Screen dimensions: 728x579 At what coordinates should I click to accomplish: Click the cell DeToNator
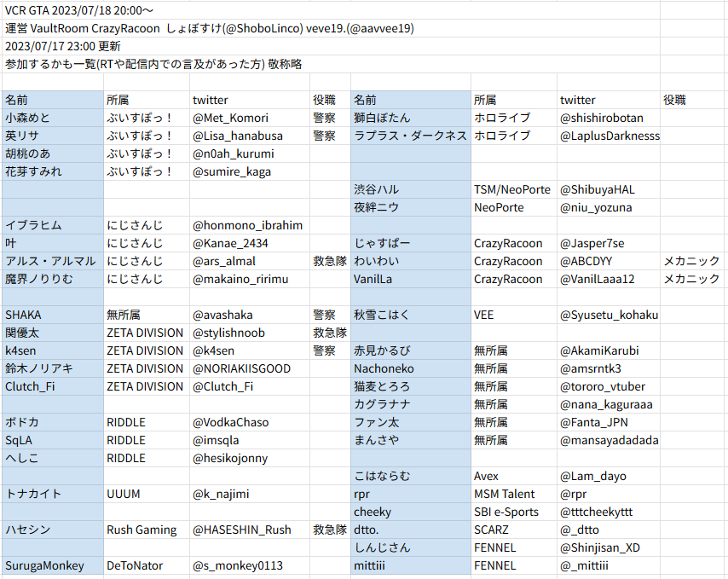147,565
